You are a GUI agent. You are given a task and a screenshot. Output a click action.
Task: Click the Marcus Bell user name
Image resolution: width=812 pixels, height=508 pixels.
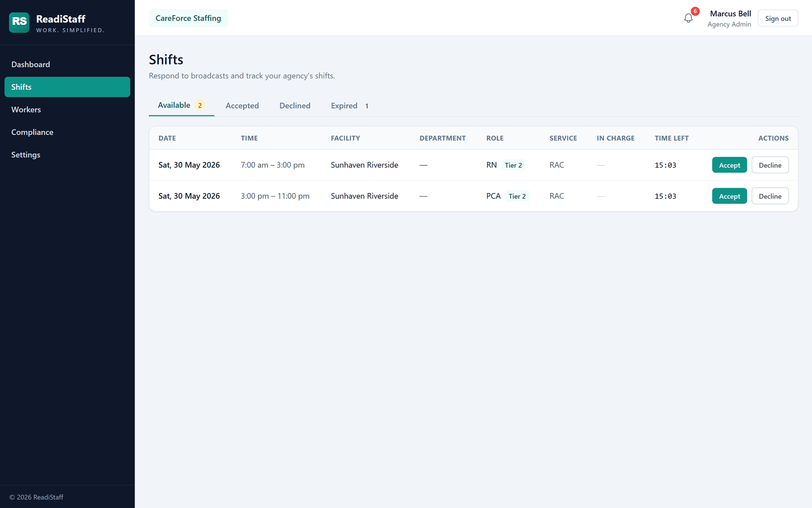[x=730, y=14]
